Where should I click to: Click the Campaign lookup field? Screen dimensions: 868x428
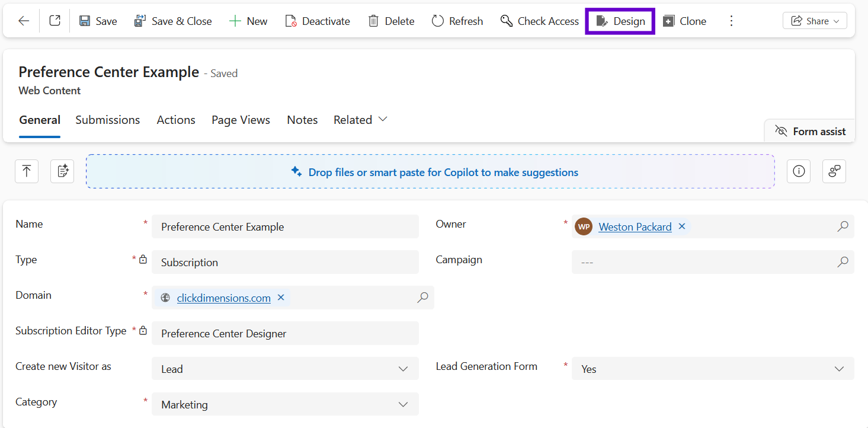[x=713, y=262]
